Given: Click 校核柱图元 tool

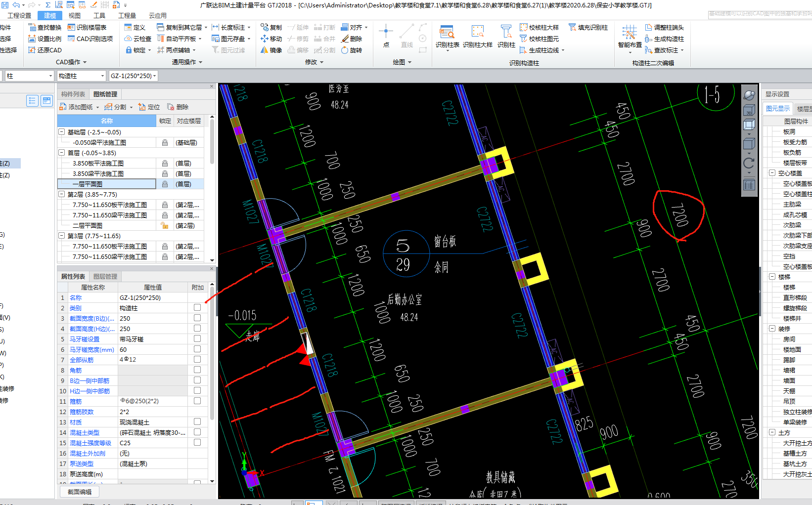Looking at the screenshot, I should point(539,39).
